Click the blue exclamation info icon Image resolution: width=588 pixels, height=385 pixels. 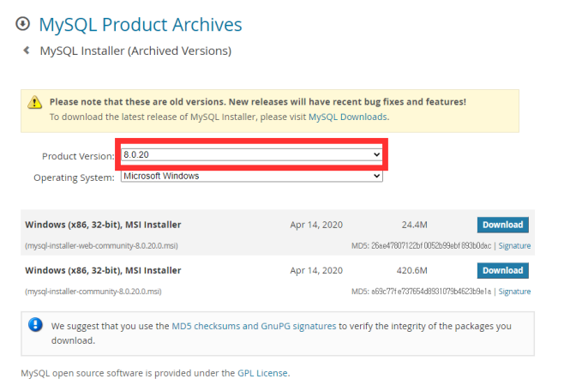pyautogui.click(x=36, y=325)
